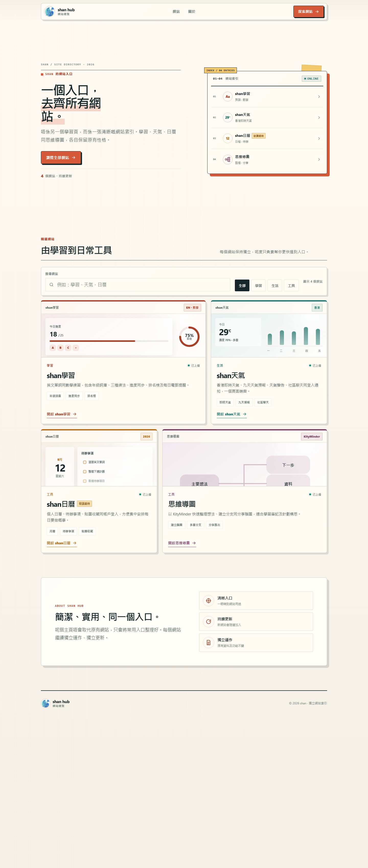
Task: Open the 關於 nav item
Action: click(192, 11)
